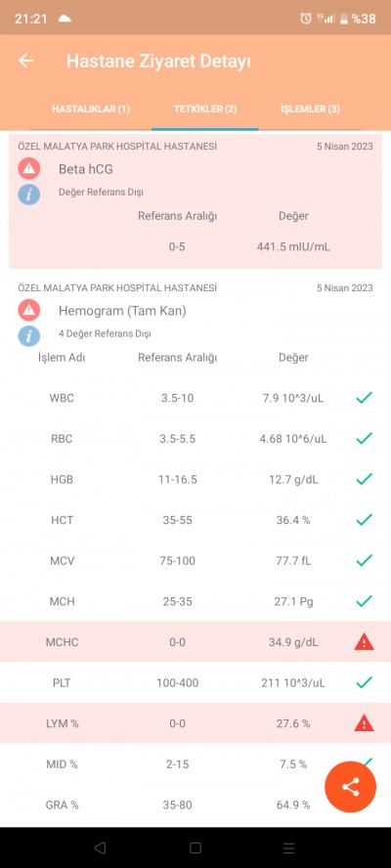Image resolution: width=391 pixels, height=868 pixels.
Task: Tap the orange share floating button
Action: pyautogui.click(x=350, y=787)
